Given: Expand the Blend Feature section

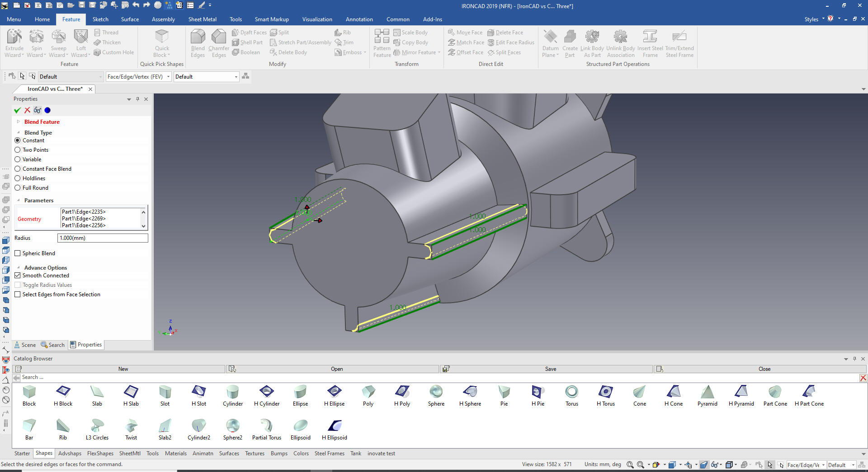Looking at the screenshot, I should pos(18,122).
